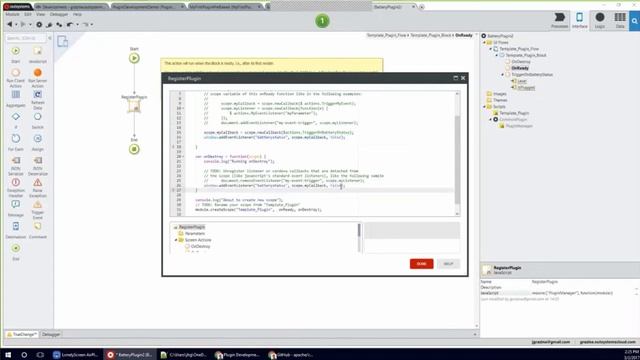Select the Trigger Event tool
The image size is (640, 360).
point(38,209)
